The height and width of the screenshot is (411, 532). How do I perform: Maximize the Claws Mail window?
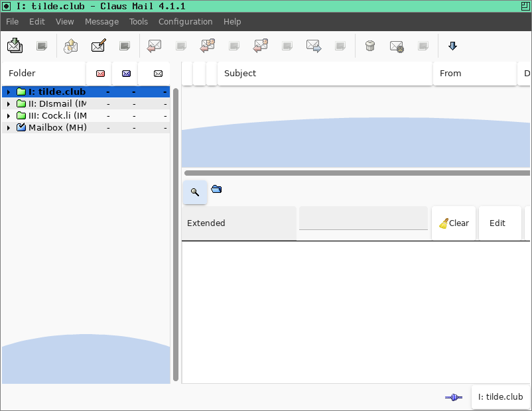click(x=525, y=6)
